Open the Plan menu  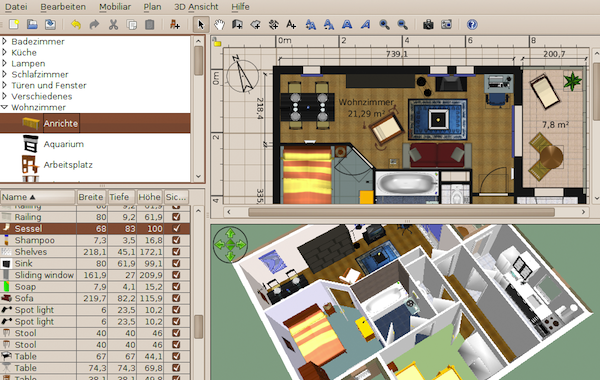[x=152, y=7]
